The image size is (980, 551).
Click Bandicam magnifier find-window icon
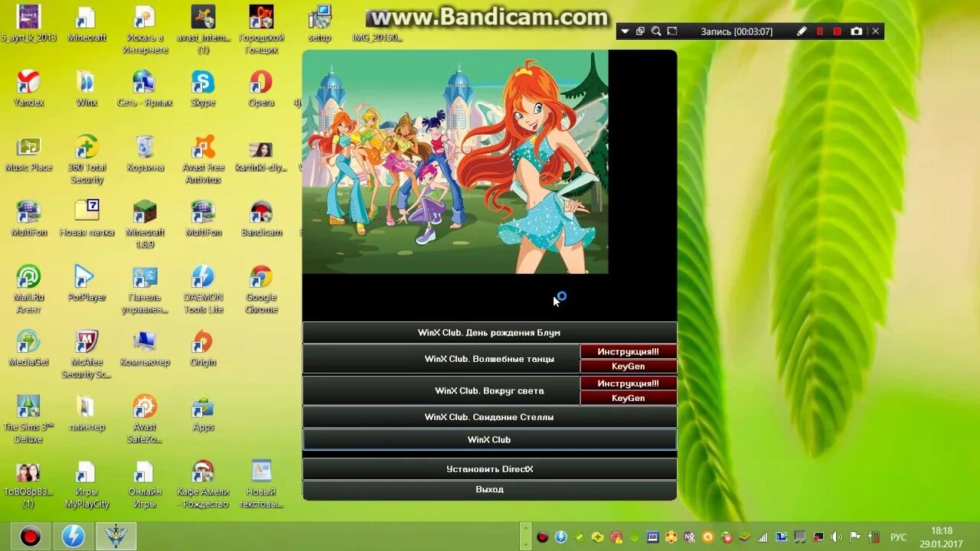[x=656, y=31]
